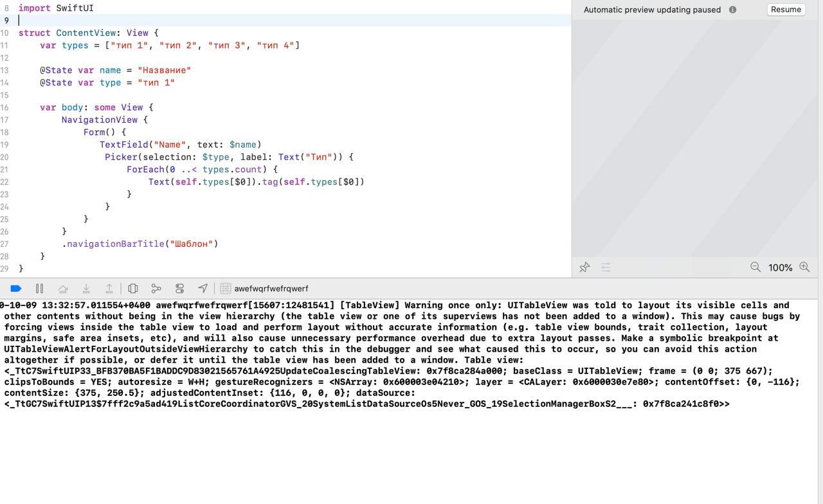This screenshot has height=504, width=823.
Task: Click 'ForEach(0 ..< types.count)' line
Action: pyautogui.click(x=202, y=170)
